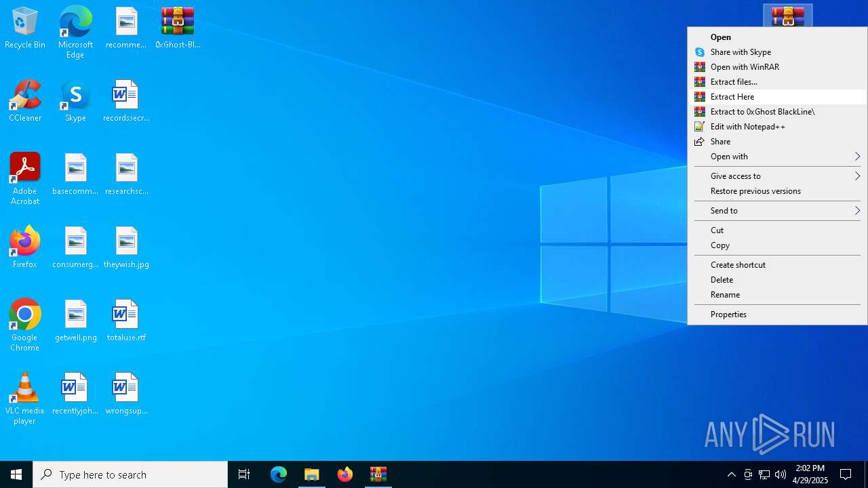This screenshot has height=488, width=868.
Task: Expand the Send to submenu
Action: 777,211
